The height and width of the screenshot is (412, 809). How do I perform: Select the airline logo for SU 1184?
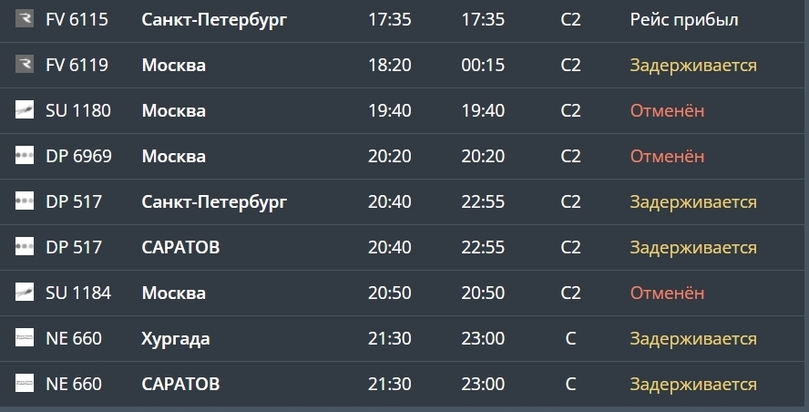click(25, 293)
